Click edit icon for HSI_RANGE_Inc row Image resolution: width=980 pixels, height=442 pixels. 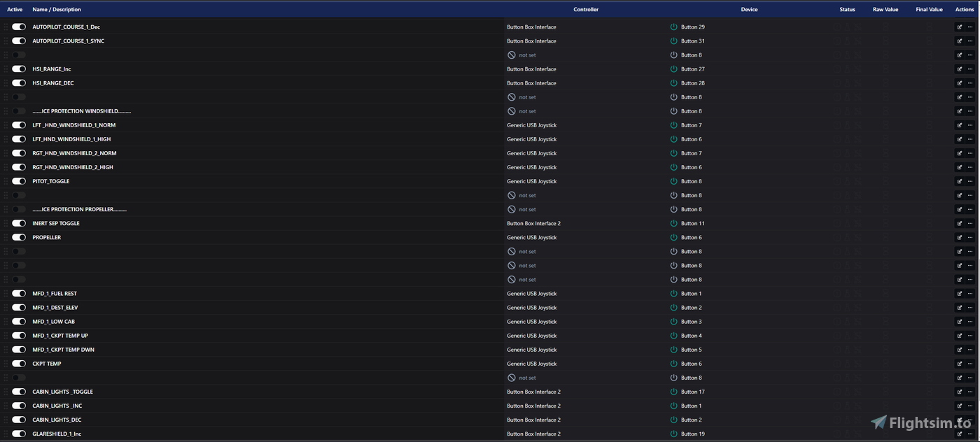[959, 69]
